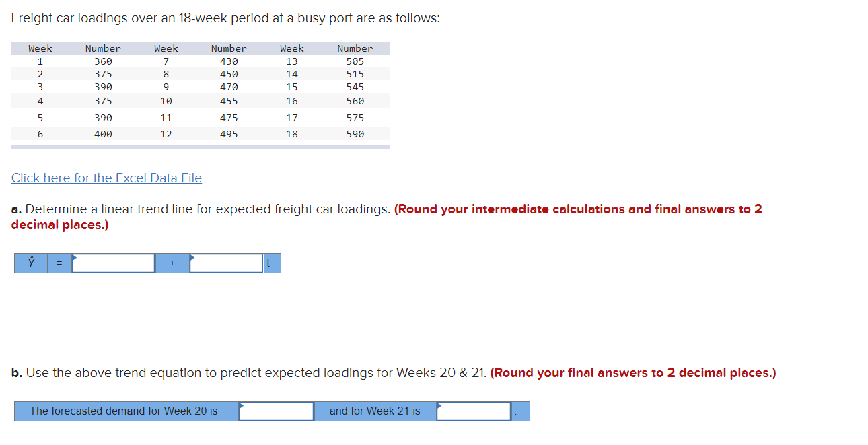Click the slope input box before the t label

coord(225,263)
